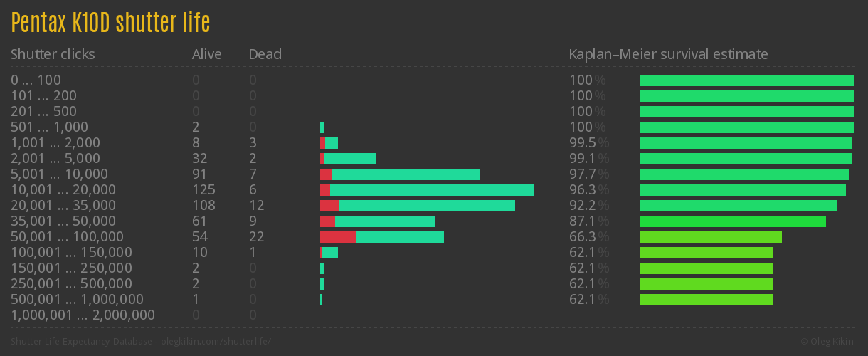Click the Pentax K10D shutter life title
The width and height of the screenshot is (868, 356).
[110, 23]
